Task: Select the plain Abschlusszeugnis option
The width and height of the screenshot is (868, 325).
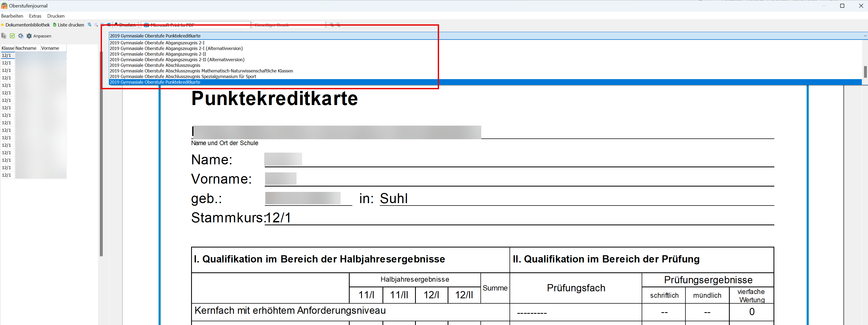Action: point(485,65)
